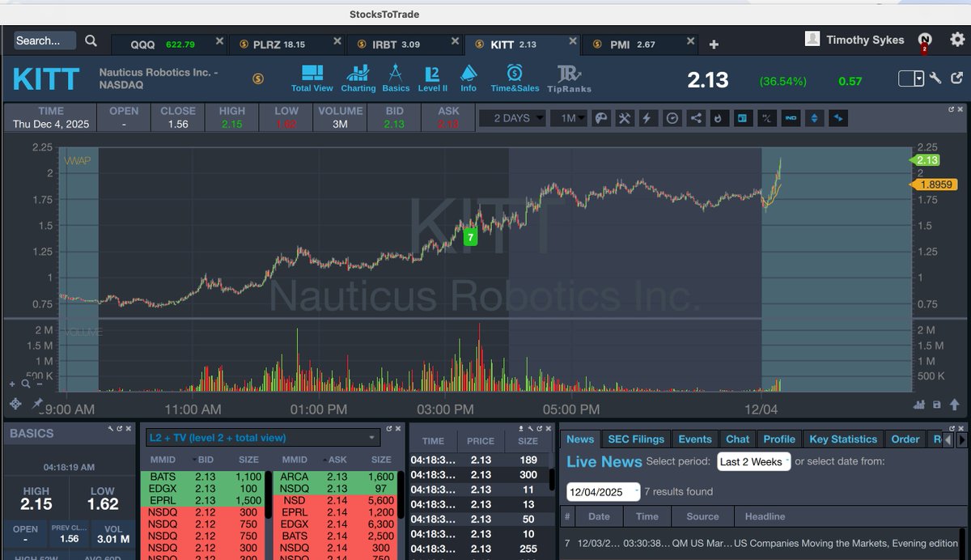Open chart drawing tools wrench-and-screwdriver icon
The height and width of the screenshot is (560, 971).
[x=624, y=118]
